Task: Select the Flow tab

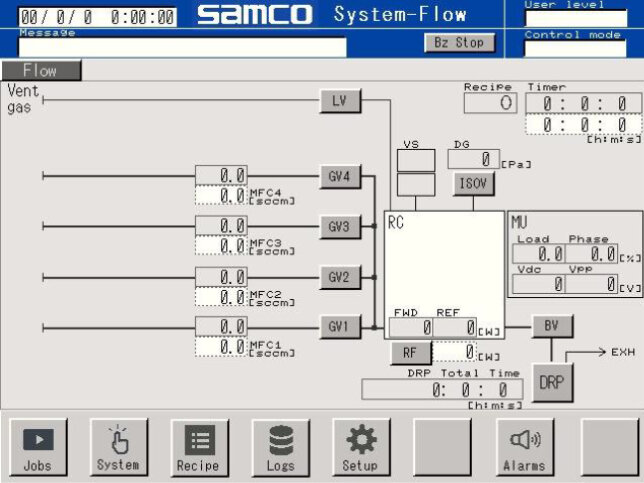Action: coord(41,71)
